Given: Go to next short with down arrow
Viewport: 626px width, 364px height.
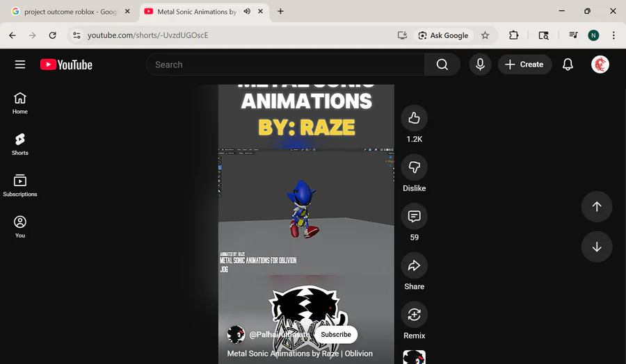Looking at the screenshot, I should [x=597, y=247].
